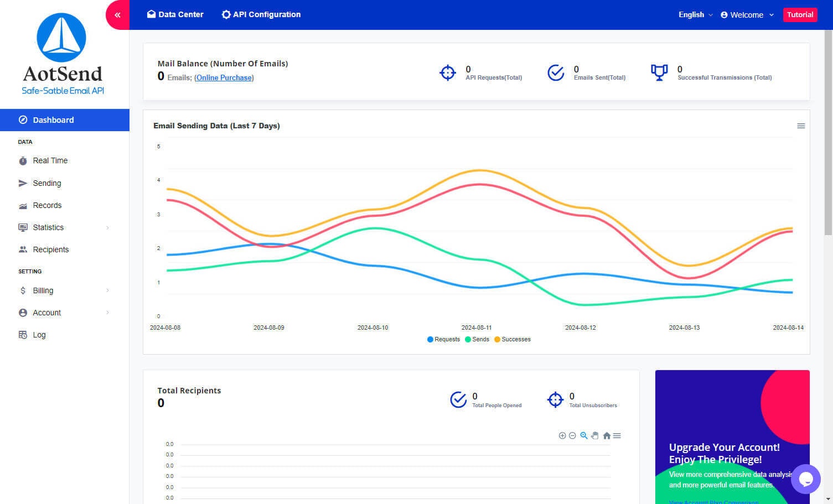This screenshot has width=833, height=504.
Task: Open the English language dropdown
Action: pyautogui.click(x=695, y=14)
